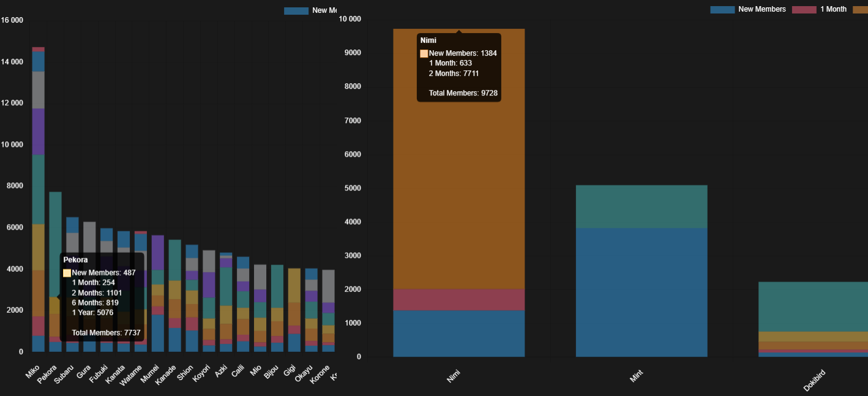Click the blue segment of Mint's bar
This screenshot has height=396, width=868.
coord(642,293)
